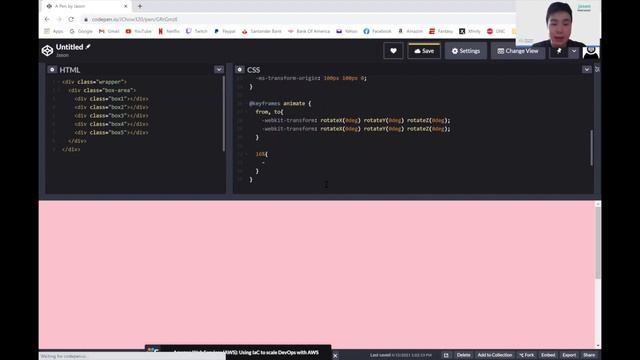Screen dimensions: 640x360
Task: Click the box3 div line in HTML
Action: pos(111,116)
